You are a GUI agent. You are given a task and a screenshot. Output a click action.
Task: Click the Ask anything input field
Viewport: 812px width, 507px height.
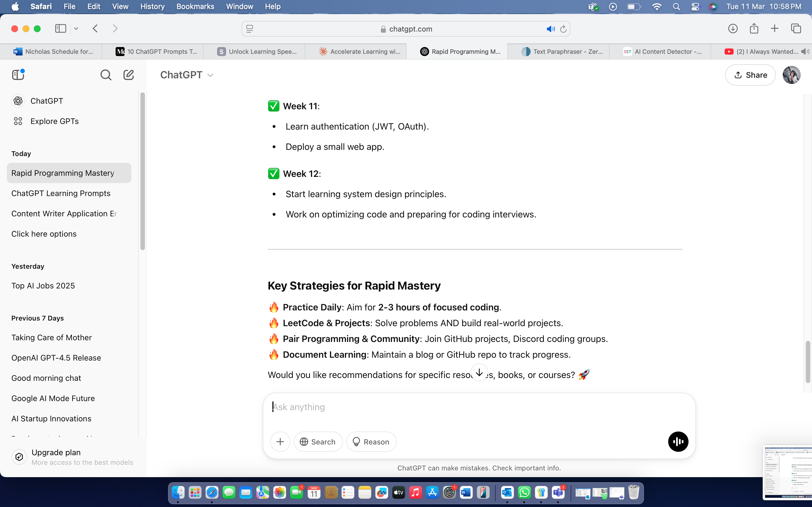click(470, 407)
